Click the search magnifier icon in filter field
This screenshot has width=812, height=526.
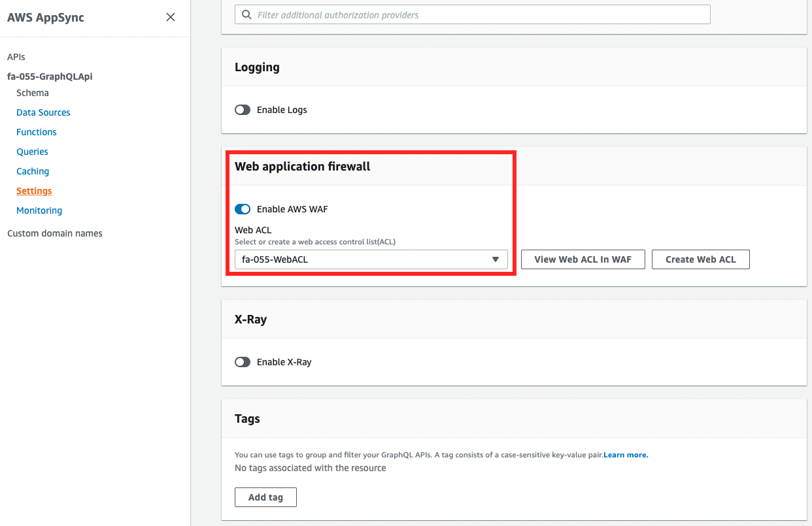(246, 14)
